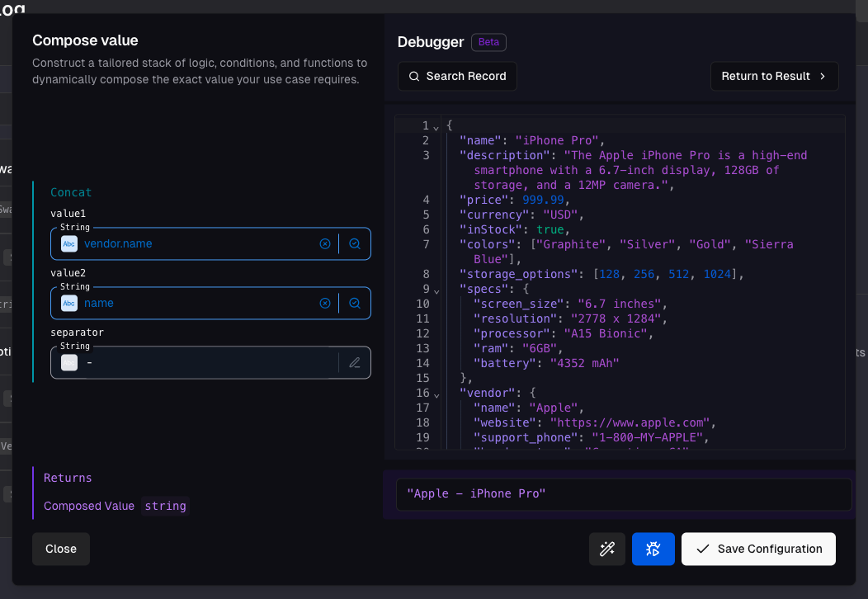Click the Close button
This screenshot has height=599, width=868.
(x=60, y=549)
